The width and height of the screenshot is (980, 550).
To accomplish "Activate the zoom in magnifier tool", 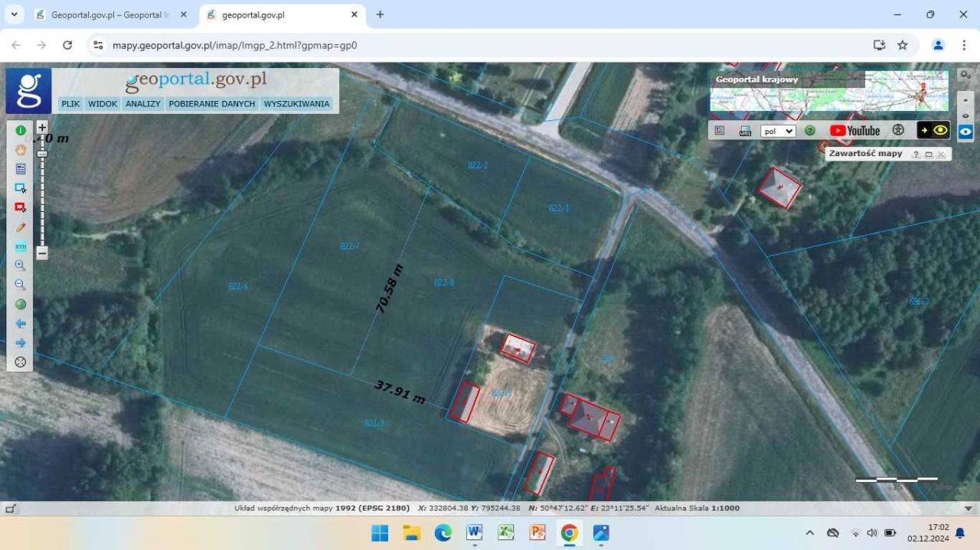I will pos(21,265).
